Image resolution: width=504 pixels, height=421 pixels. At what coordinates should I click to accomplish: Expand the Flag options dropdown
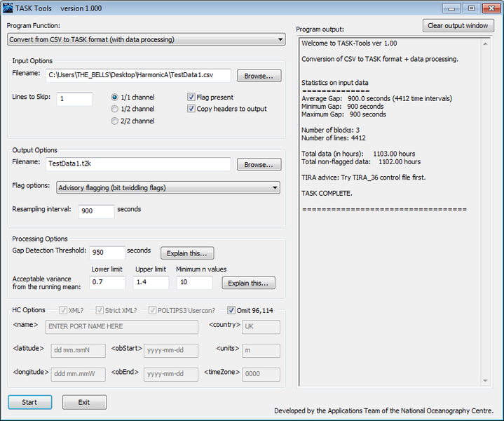tap(168, 187)
